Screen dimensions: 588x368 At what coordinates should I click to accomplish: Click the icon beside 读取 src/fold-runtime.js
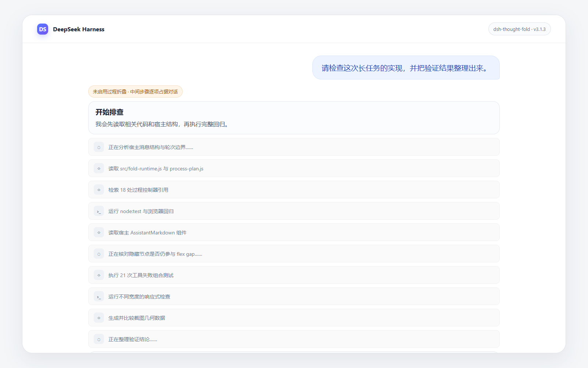point(99,169)
